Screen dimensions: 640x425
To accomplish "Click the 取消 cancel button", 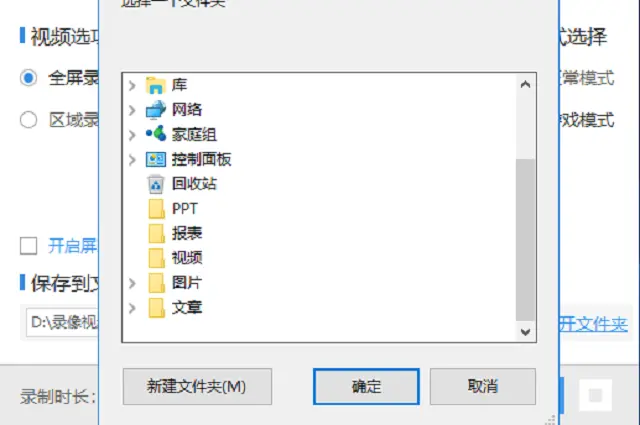I will (483, 387).
